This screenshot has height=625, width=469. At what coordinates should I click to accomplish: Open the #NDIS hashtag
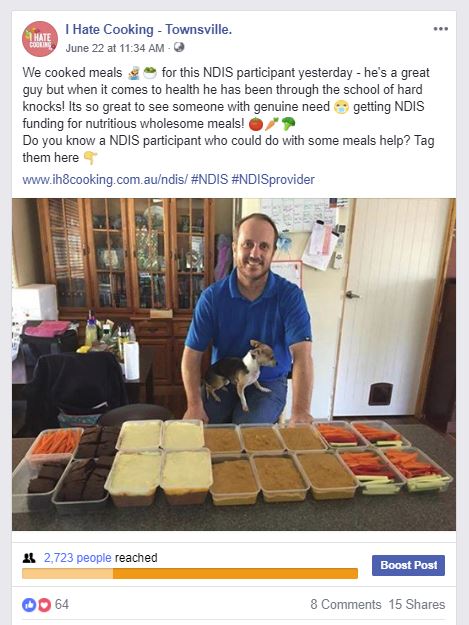[x=210, y=179]
